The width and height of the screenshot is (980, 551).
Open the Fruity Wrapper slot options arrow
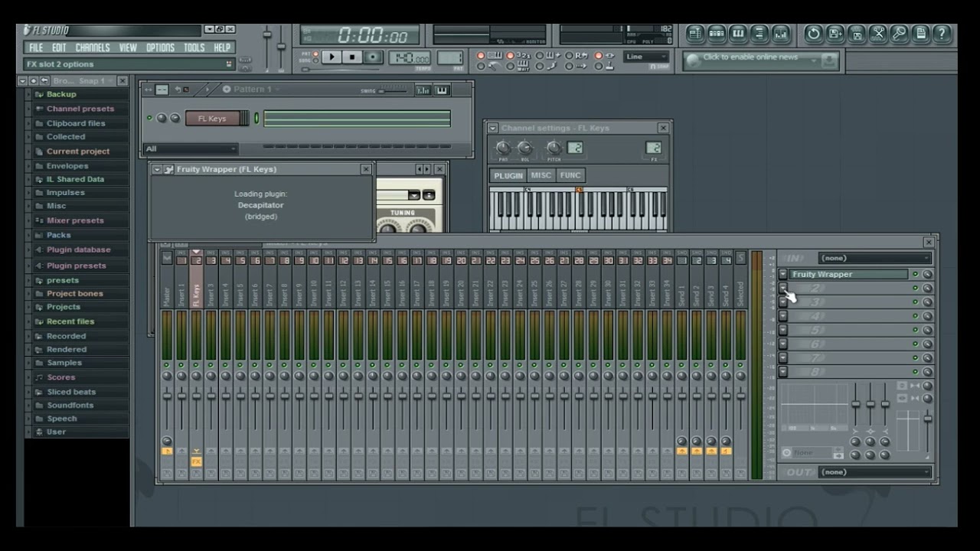click(783, 275)
